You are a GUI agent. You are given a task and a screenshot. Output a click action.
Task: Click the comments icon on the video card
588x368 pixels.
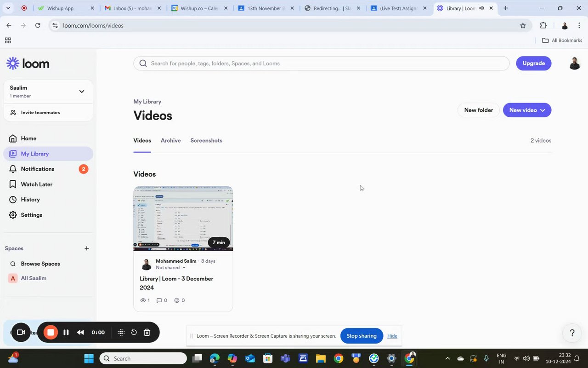point(159,300)
